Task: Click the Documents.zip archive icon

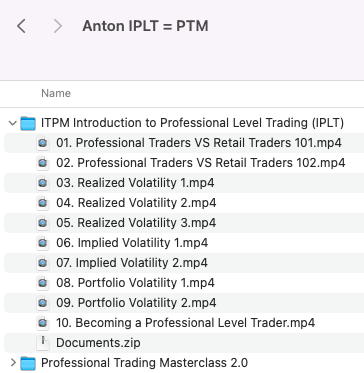Action: pos(43,343)
